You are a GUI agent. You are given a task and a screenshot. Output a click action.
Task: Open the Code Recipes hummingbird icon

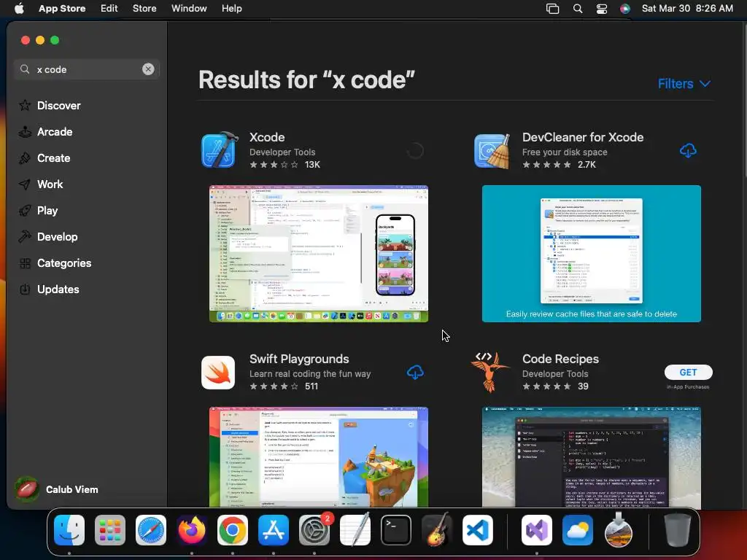coord(491,372)
